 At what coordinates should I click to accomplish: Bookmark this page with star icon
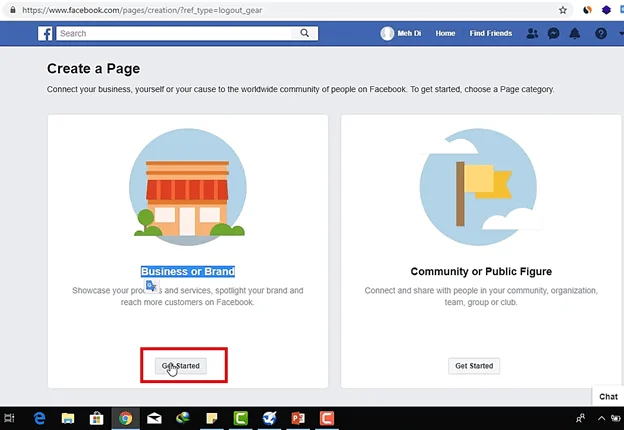[x=563, y=9]
